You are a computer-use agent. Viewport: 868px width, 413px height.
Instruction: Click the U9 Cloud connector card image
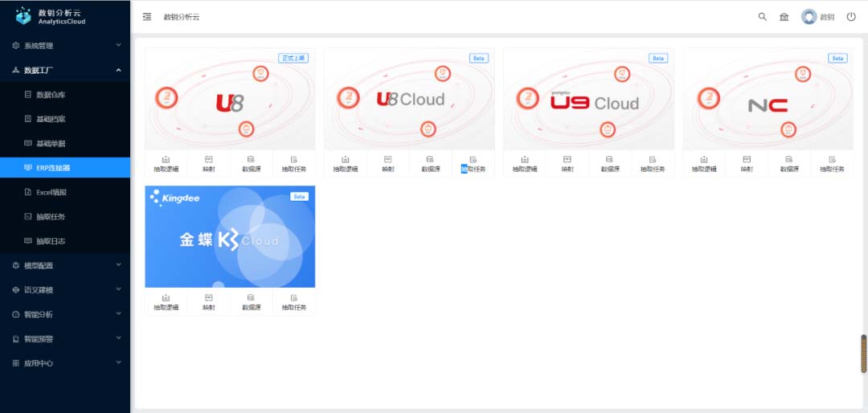pos(589,99)
